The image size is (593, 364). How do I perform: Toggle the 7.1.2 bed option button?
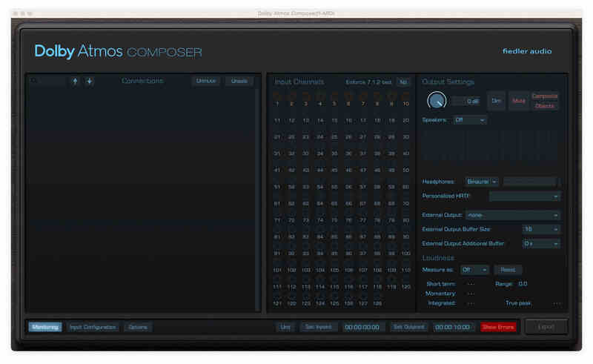(x=403, y=82)
